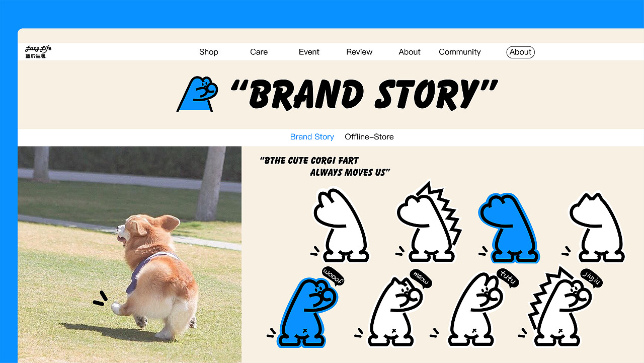Open the Shop menu item
The height and width of the screenshot is (363, 644).
[x=208, y=52]
